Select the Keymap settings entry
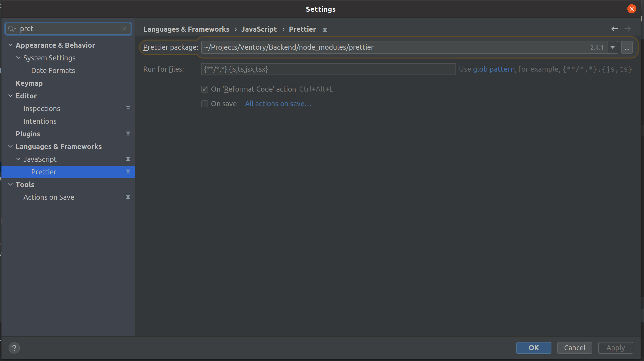Viewport: 644px width, 361px height. pyautogui.click(x=29, y=83)
